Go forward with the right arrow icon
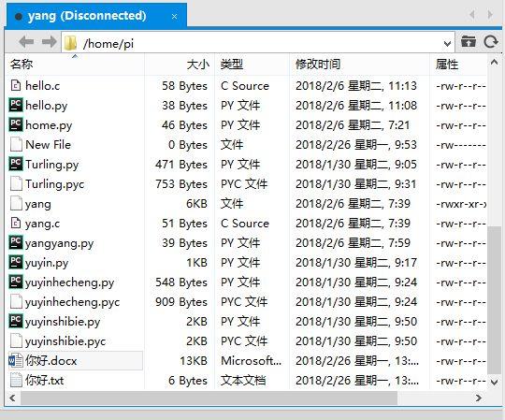The width and height of the screenshot is (505, 420). click(49, 42)
